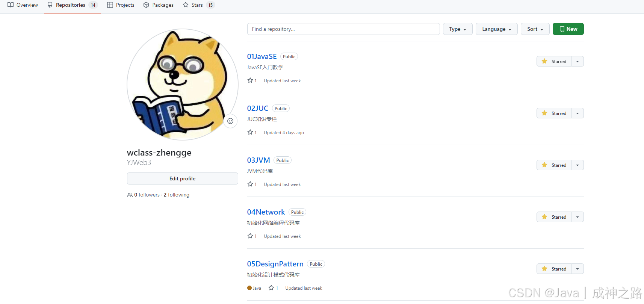Image resolution: width=644 pixels, height=304 pixels.
Task: Expand star lists menu for 03JVM
Action: click(x=577, y=165)
